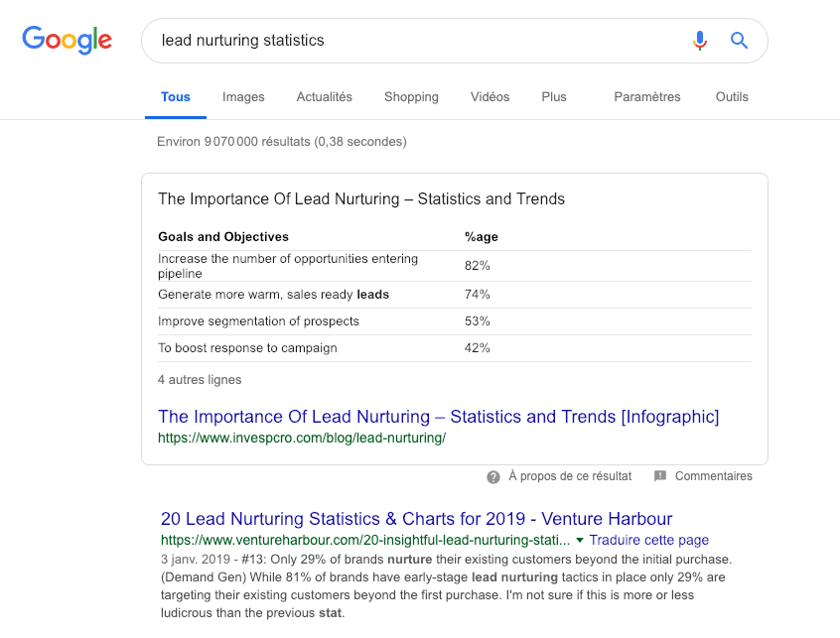This screenshot has width=840, height=638.
Task: Click the 53% value cell
Action: (x=477, y=321)
